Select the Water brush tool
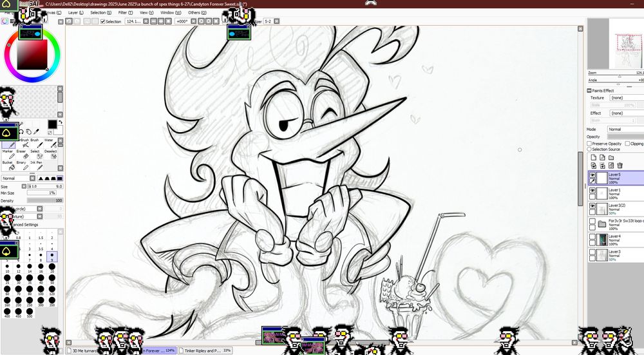644x355 pixels. coord(50,142)
